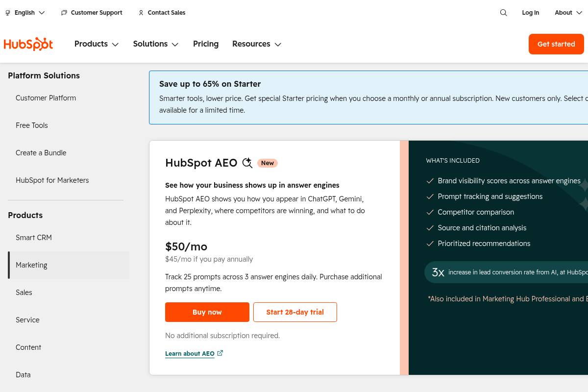The height and width of the screenshot is (392, 588).
Task: Click the New badge next to HubSpot AEO
Action: coord(268,163)
